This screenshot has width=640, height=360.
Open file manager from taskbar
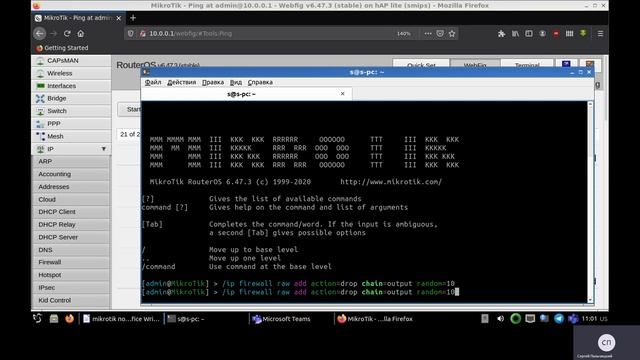coord(54,319)
